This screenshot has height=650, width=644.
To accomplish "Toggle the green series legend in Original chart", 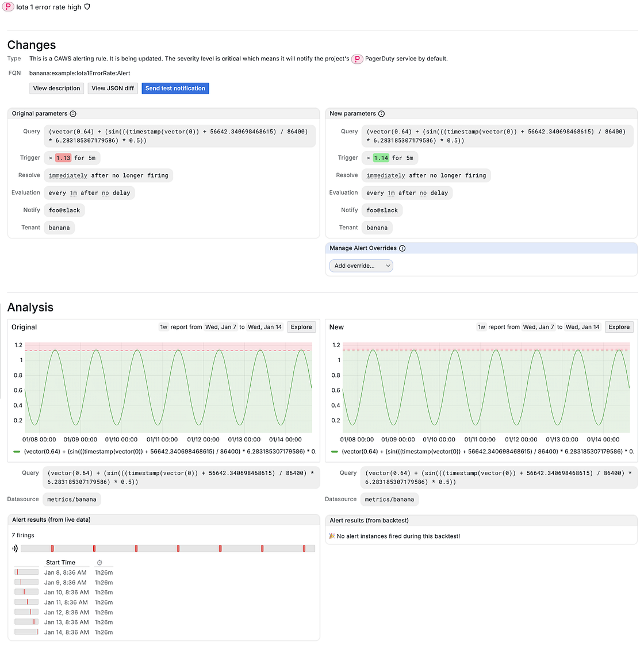I will tap(17, 452).
